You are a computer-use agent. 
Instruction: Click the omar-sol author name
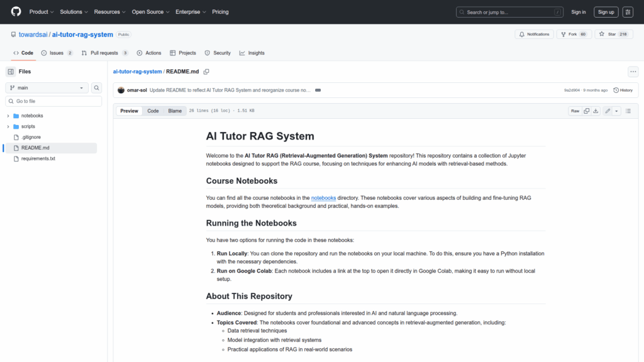(x=136, y=90)
